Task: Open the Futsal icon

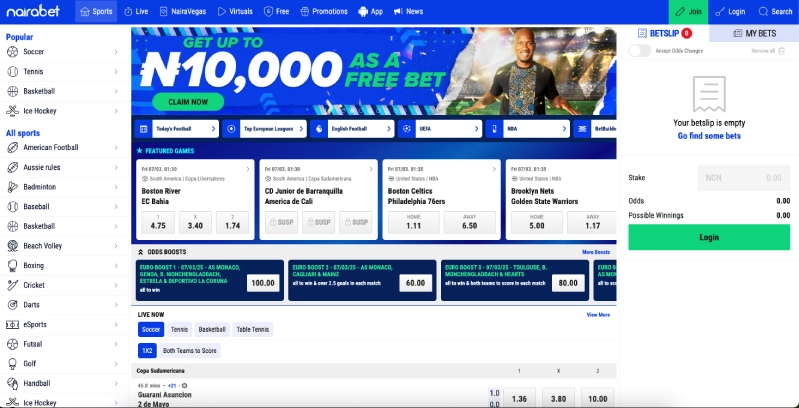Action: (13, 344)
